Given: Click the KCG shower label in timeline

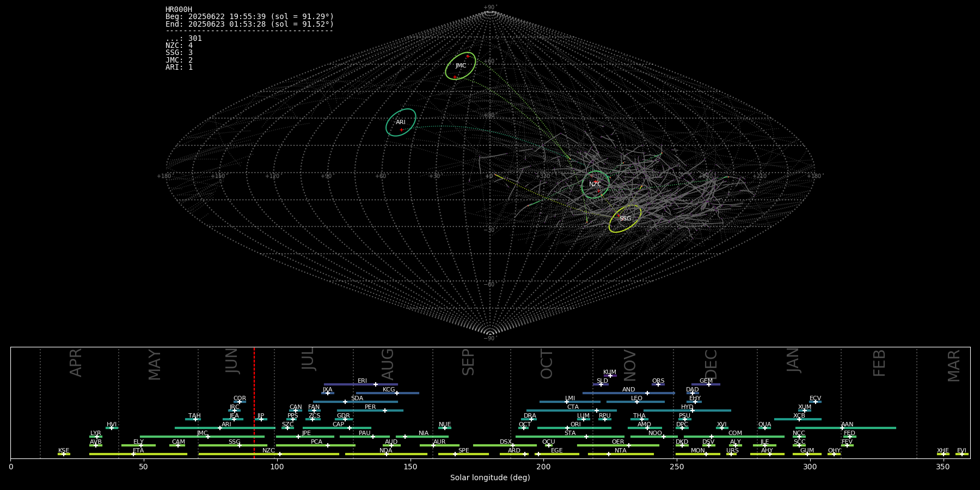Looking at the screenshot, I should [x=389, y=389].
